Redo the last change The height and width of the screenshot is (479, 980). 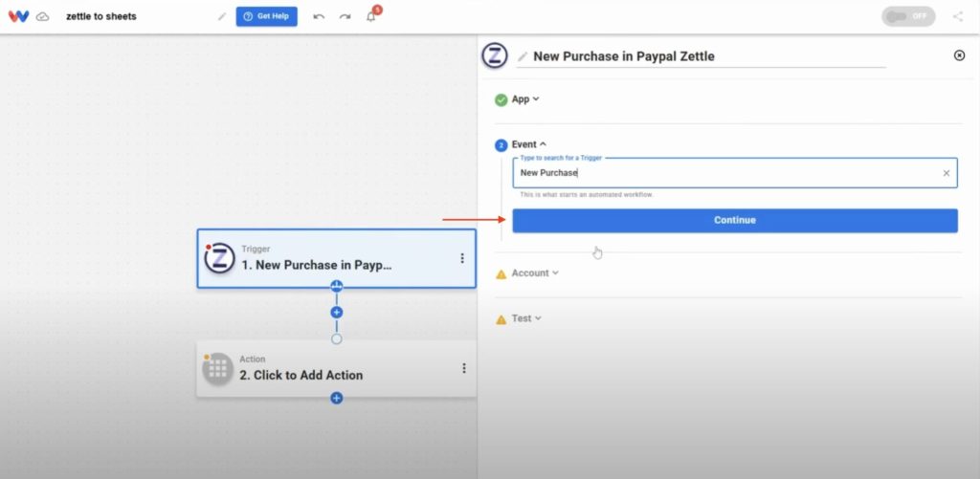pyautogui.click(x=345, y=17)
